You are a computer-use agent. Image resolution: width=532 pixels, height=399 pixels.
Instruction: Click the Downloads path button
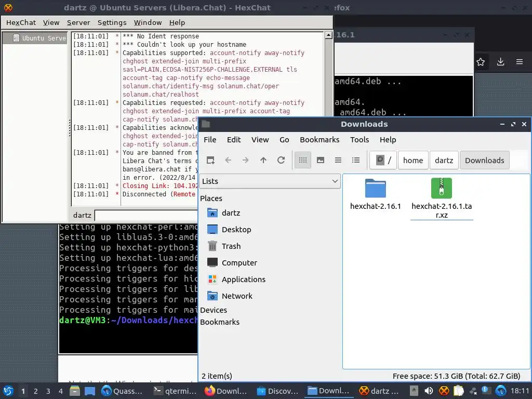(485, 160)
